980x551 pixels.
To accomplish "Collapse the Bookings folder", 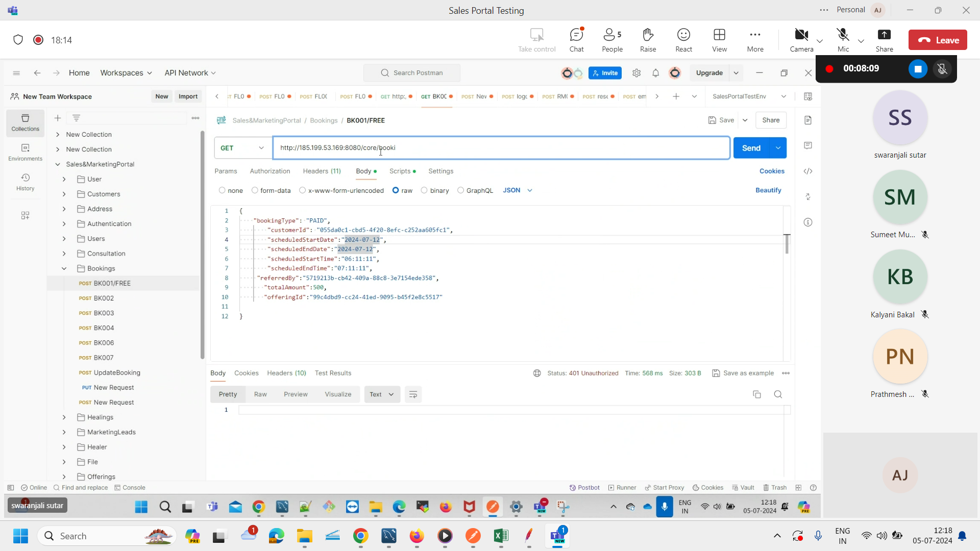I will pos(64,268).
